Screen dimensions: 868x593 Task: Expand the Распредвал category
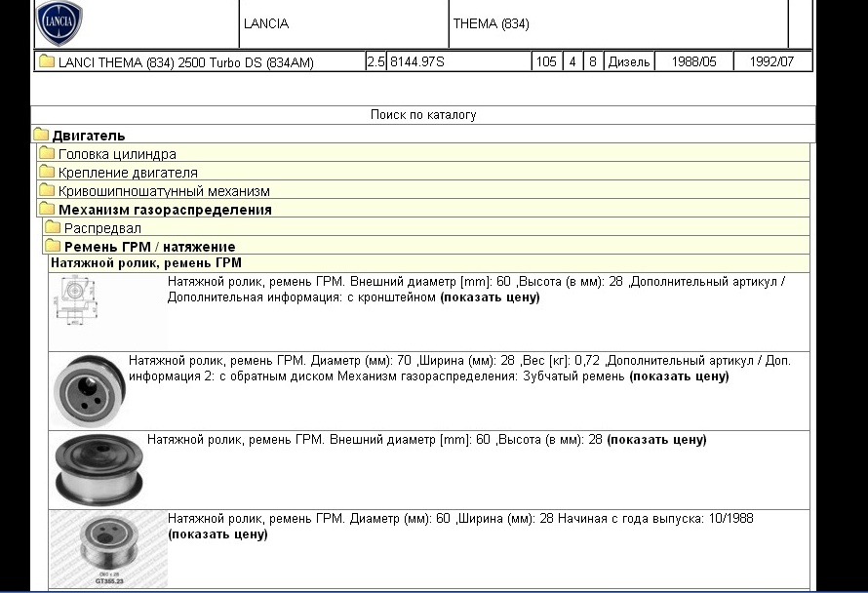point(102,228)
